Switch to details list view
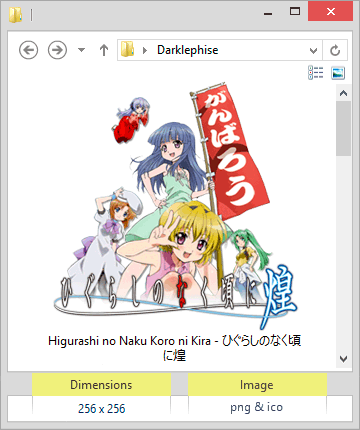 pyautogui.click(x=315, y=73)
